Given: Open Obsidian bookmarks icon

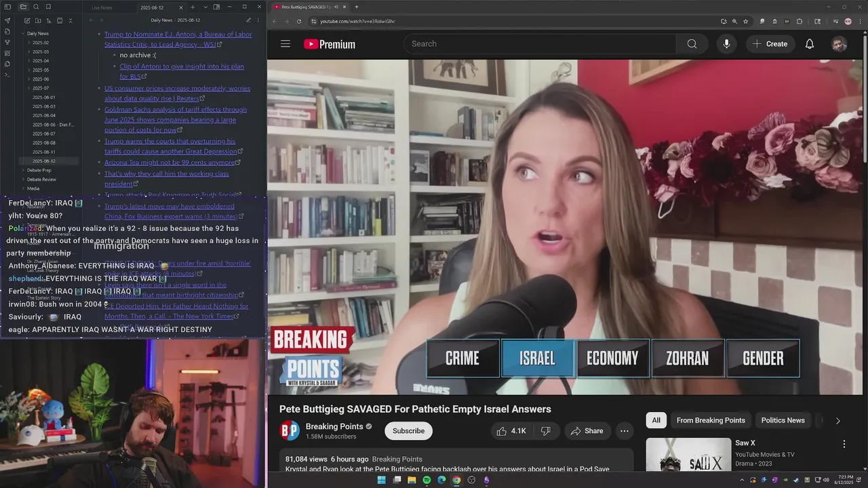Looking at the screenshot, I should coord(47,7).
